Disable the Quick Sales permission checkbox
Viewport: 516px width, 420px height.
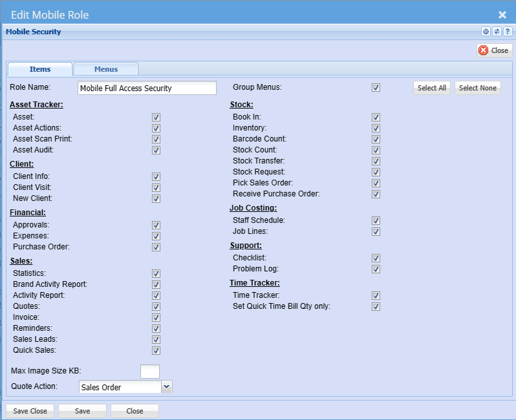point(156,351)
